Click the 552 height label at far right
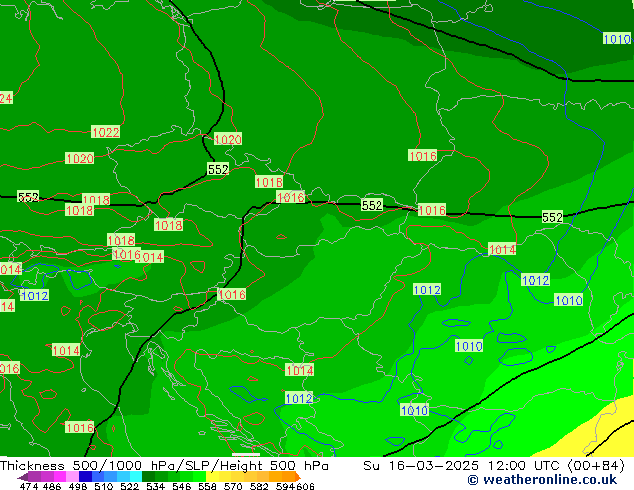The width and height of the screenshot is (634, 490). tap(552, 217)
